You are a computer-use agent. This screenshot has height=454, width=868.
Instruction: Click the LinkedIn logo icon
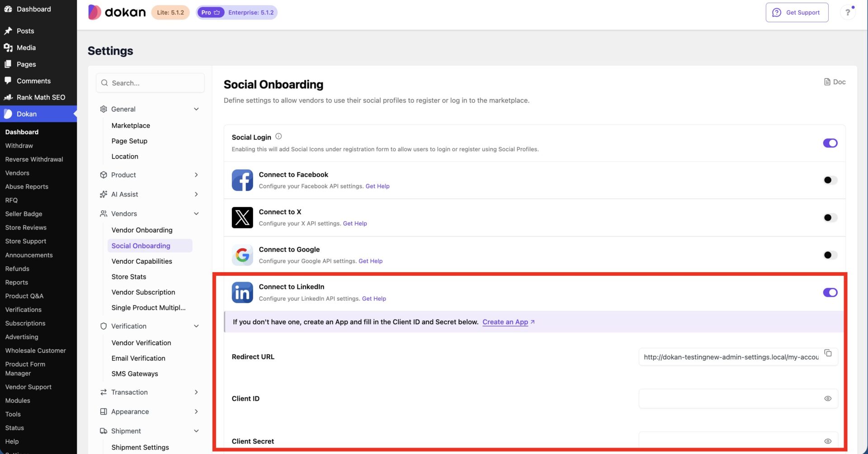pyautogui.click(x=242, y=293)
